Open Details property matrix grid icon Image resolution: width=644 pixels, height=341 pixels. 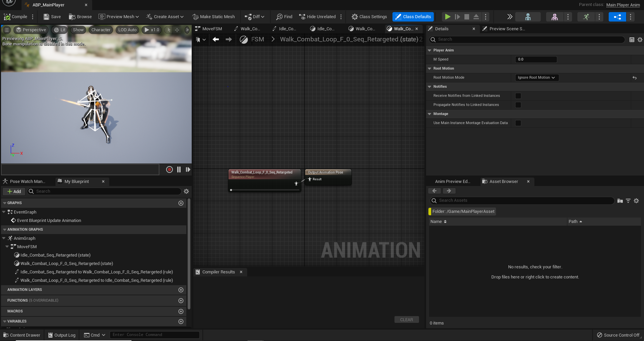coord(632,40)
